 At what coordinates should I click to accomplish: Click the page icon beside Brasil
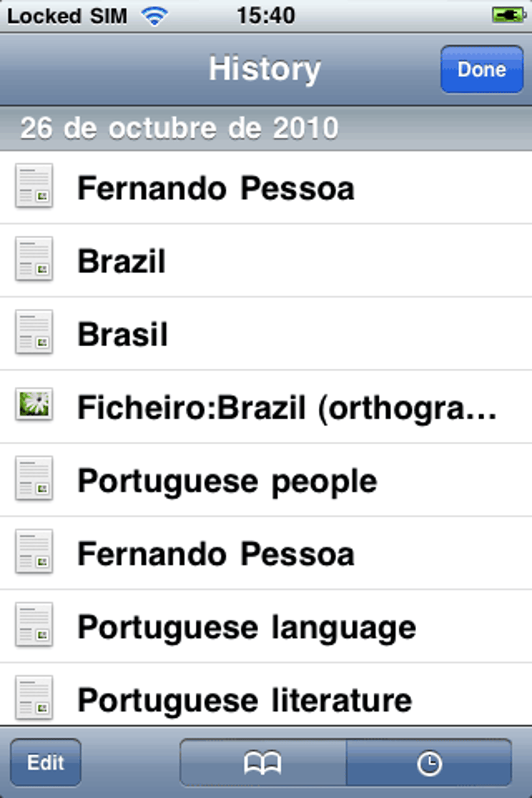[34, 332]
